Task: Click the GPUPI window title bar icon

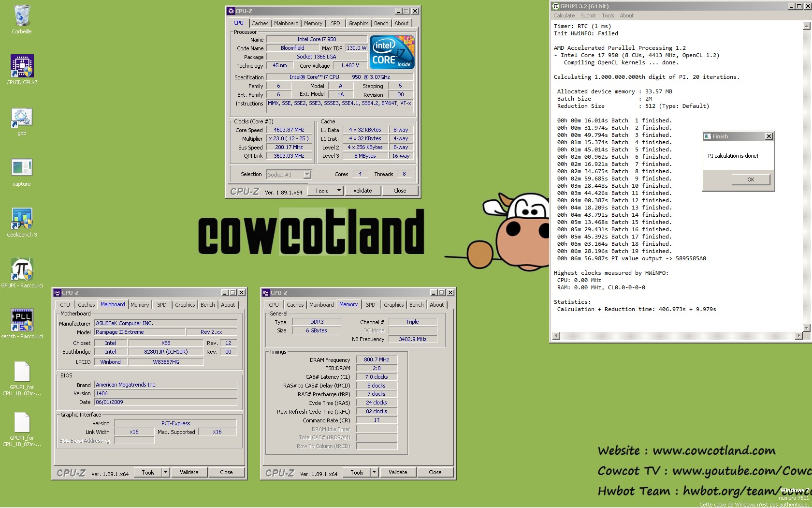Action: point(555,6)
